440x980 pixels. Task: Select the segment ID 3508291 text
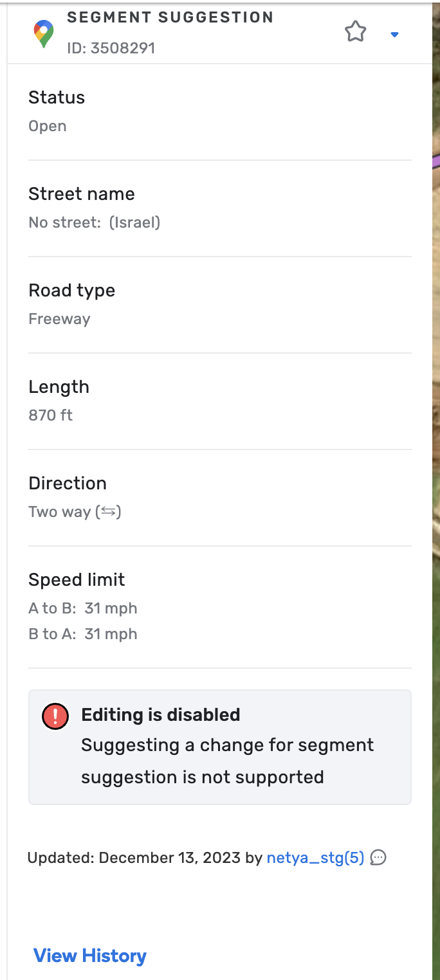tap(111, 48)
